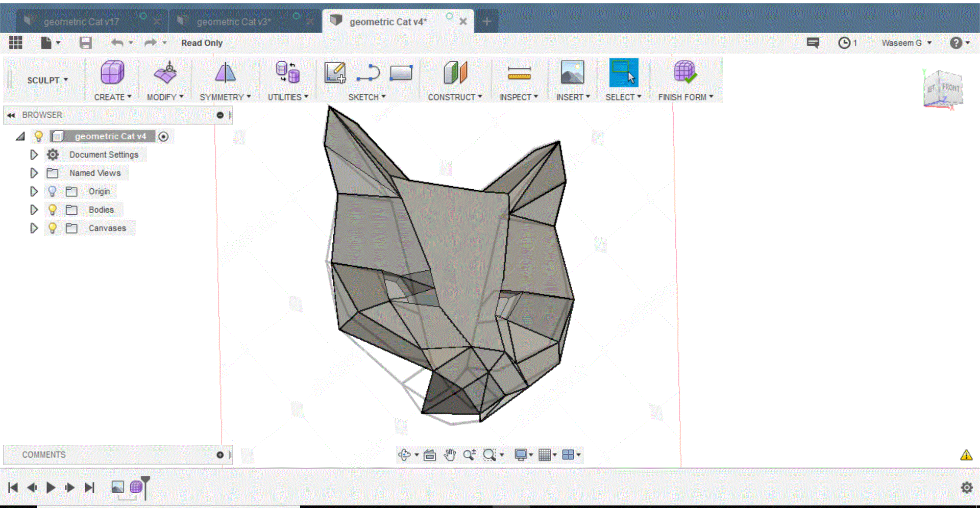
Task: Click the Symmetry mirror icon
Action: click(x=225, y=73)
